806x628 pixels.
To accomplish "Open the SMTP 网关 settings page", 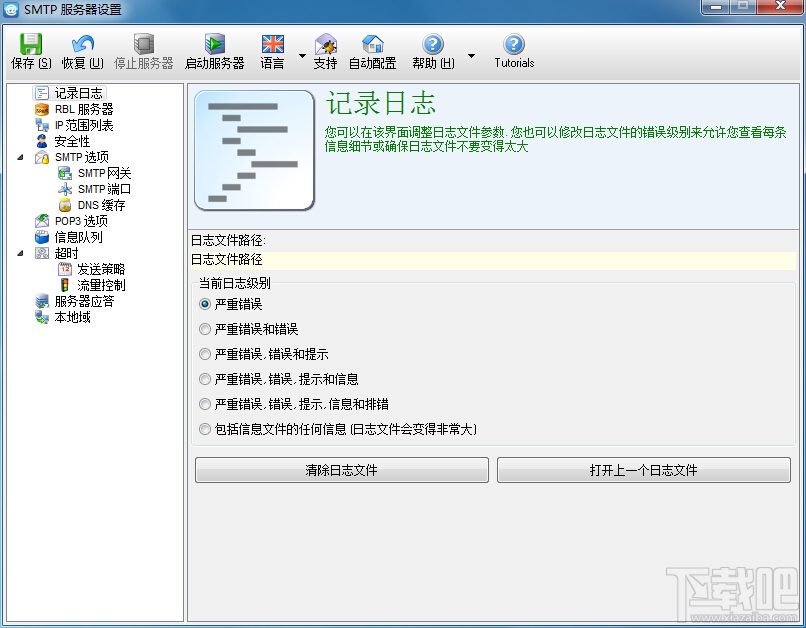I will 105,173.
